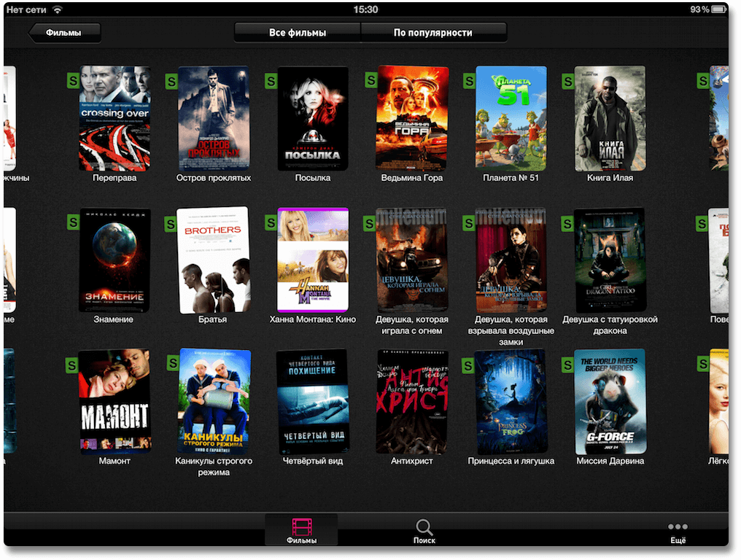This screenshot has width=741, height=560.
Task: Click the green S badge on Братья
Action: (x=170, y=223)
